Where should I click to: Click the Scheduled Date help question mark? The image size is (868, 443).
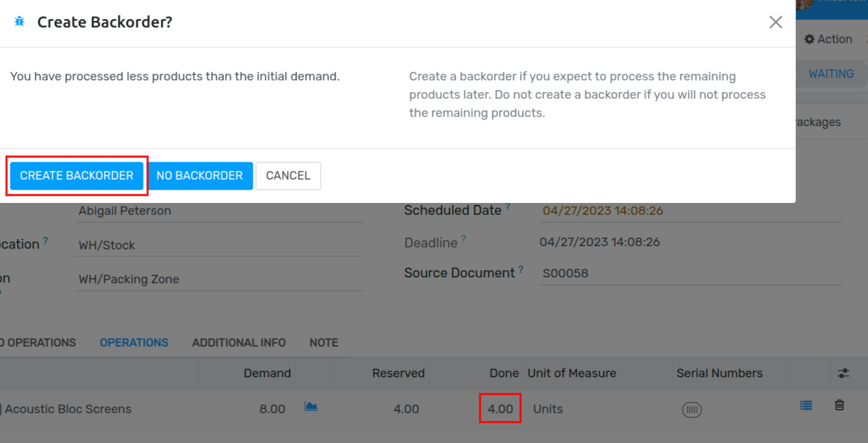507,206
